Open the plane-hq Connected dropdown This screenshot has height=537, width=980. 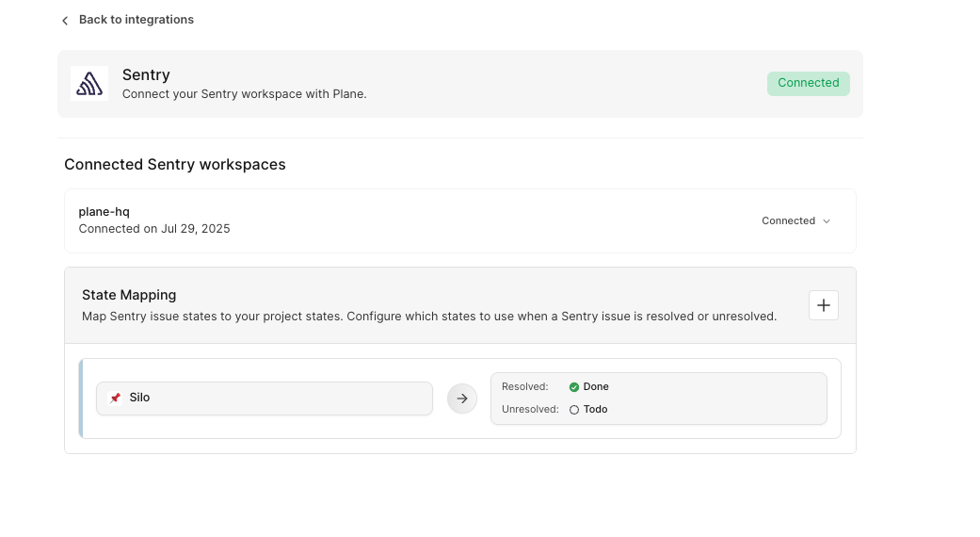click(x=795, y=220)
